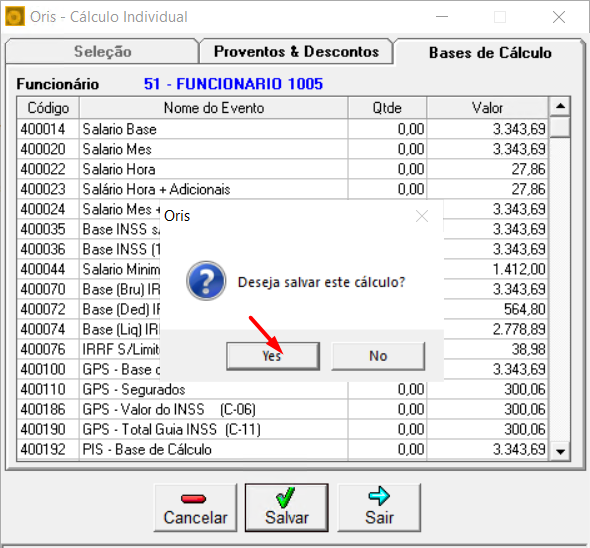Decline saving with the No button
The image size is (590, 548).
[378, 356]
